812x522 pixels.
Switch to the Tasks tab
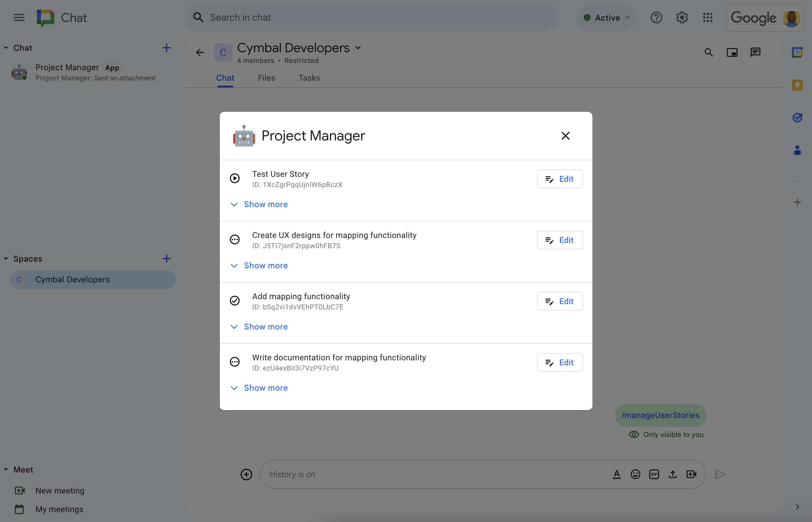click(308, 77)
